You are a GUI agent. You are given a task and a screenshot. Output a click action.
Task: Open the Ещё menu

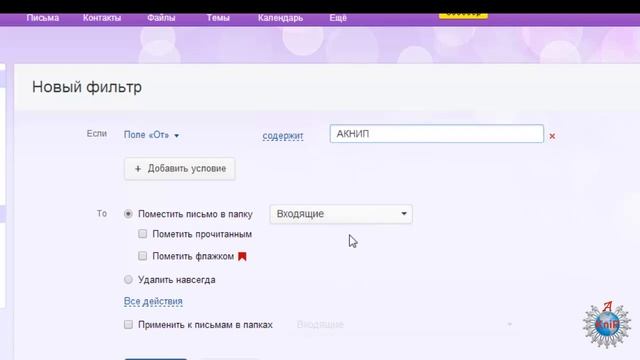(x=338, y=18)
